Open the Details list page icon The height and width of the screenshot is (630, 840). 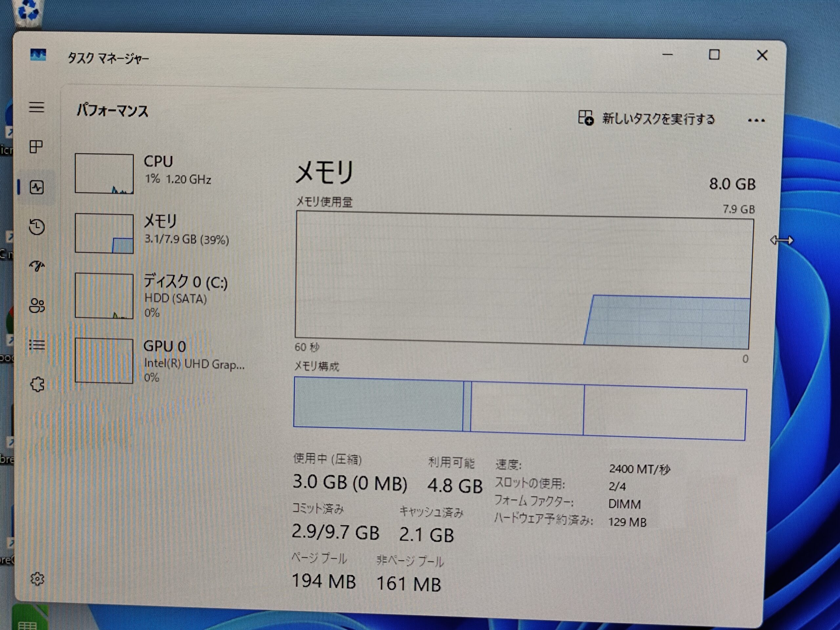37,345
